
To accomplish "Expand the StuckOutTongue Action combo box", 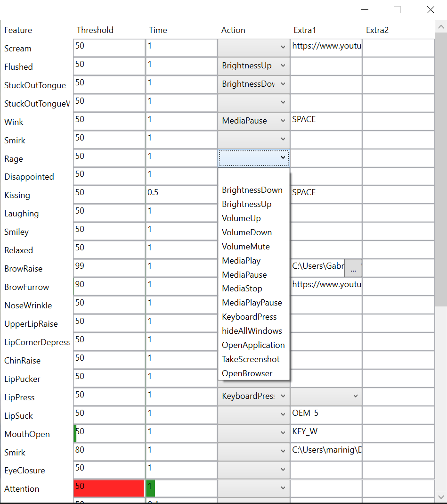I will pyautogui.click(x=254, y=84).
